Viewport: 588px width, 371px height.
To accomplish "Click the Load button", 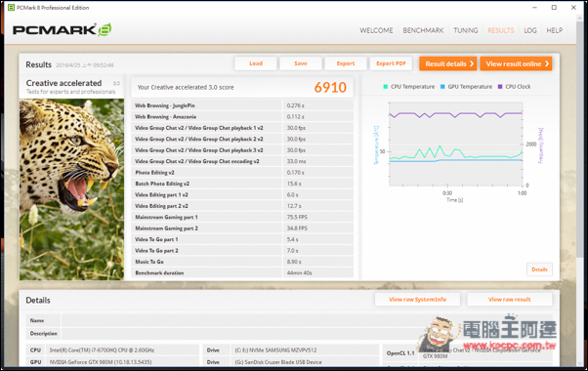I will 256,63.
